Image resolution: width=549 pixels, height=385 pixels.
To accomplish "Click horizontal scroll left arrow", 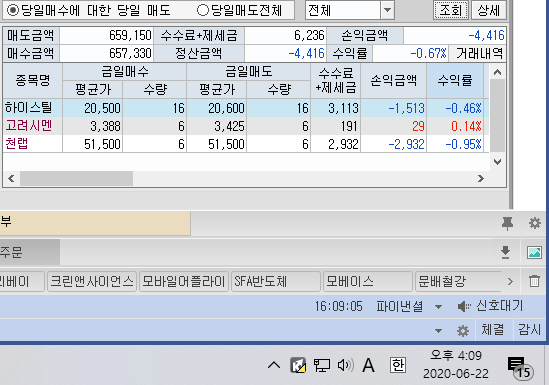I will tap(11, 178).
